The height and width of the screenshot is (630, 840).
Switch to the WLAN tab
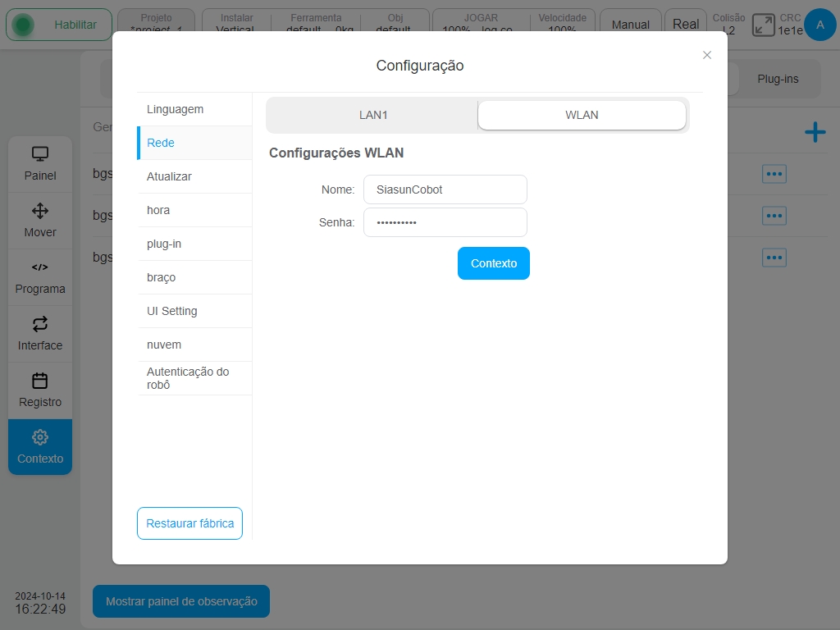(582, 115)
